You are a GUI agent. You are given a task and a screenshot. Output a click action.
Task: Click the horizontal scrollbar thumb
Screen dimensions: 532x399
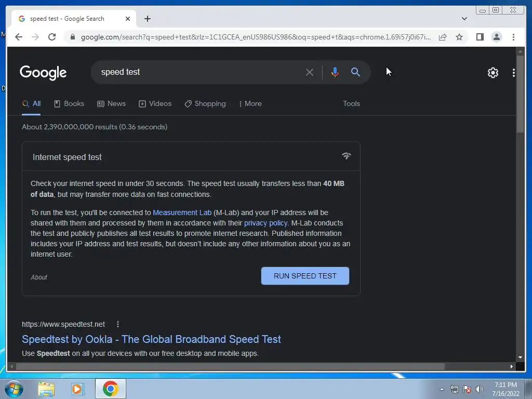pyautogui.click(x=230, y=366)
